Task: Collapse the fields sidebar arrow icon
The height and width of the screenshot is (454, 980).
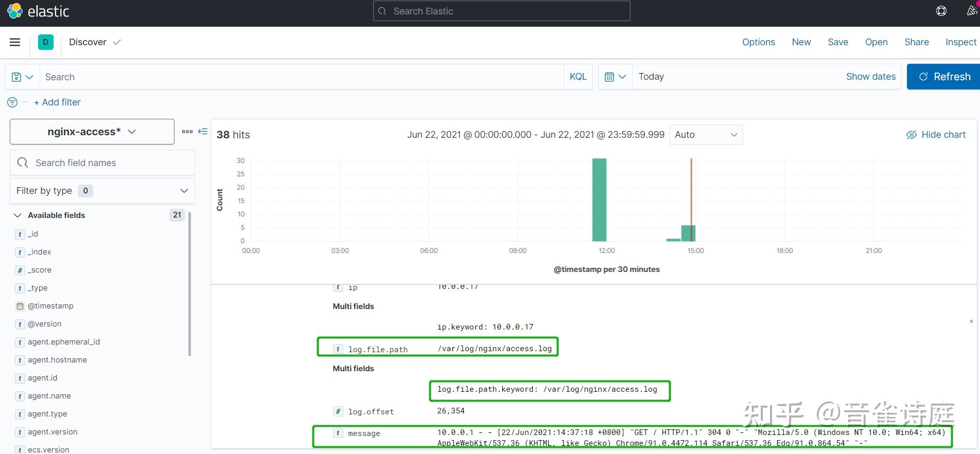Action: click(203, 132)
